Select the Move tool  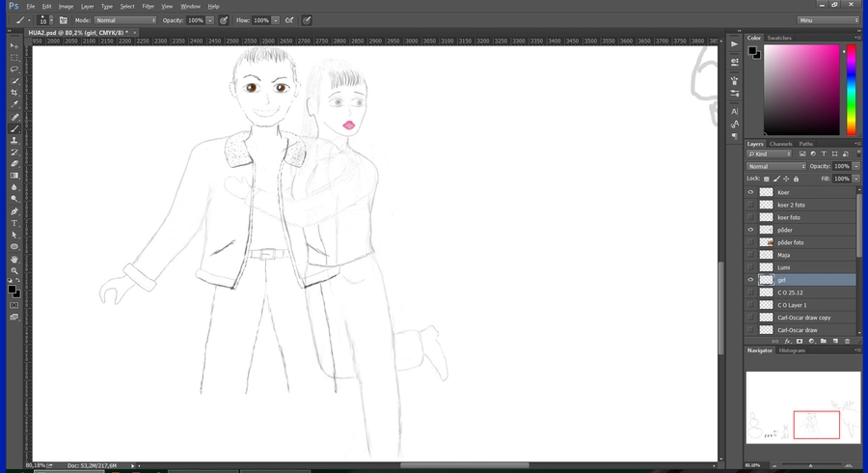(x=14, y=46)
